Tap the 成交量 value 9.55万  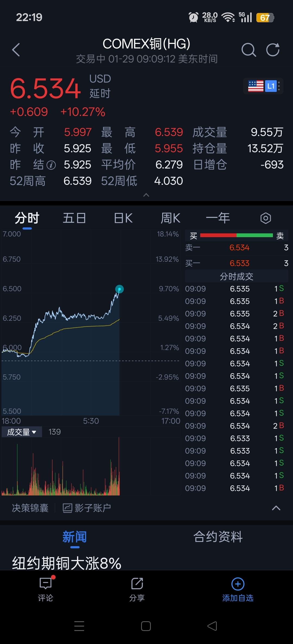coord(267,132)
